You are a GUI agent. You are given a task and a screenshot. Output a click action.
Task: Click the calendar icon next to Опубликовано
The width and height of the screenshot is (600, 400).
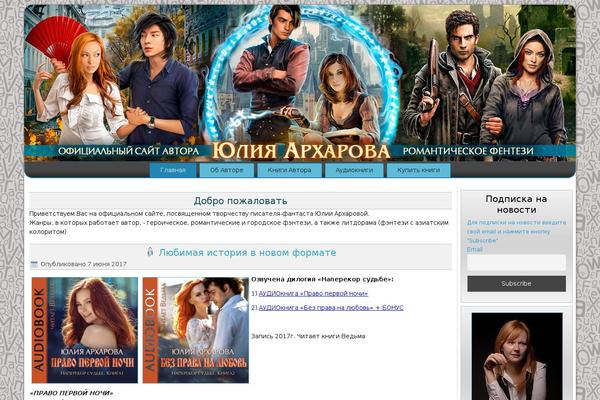(x=34, y=264)
